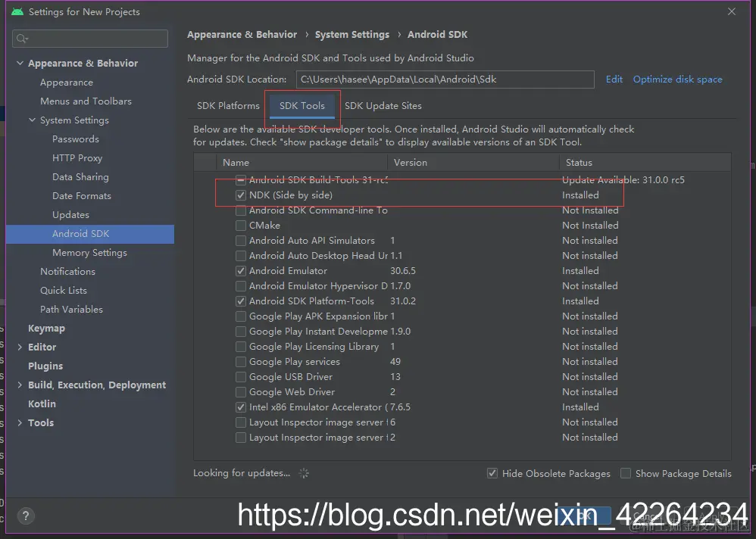Screen dimensions: 756x539
Task: Check Google Play Licensing Library
Action: pos(241,347)
